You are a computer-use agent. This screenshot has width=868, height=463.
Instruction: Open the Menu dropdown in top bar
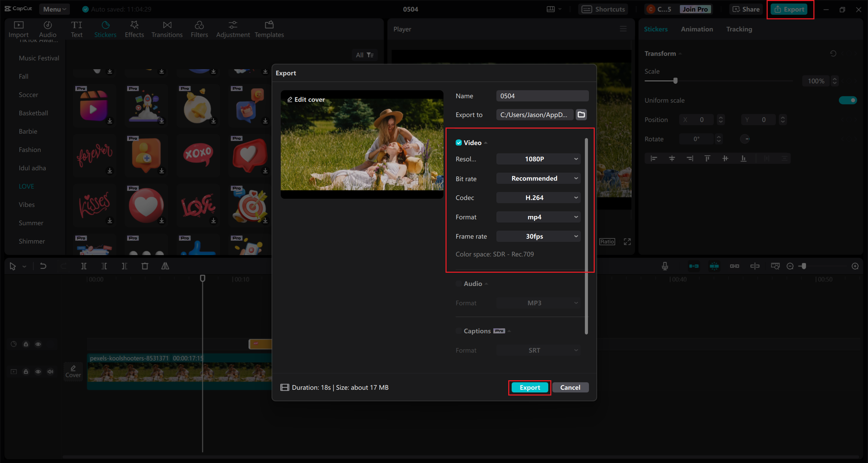(x=54, y=9)
